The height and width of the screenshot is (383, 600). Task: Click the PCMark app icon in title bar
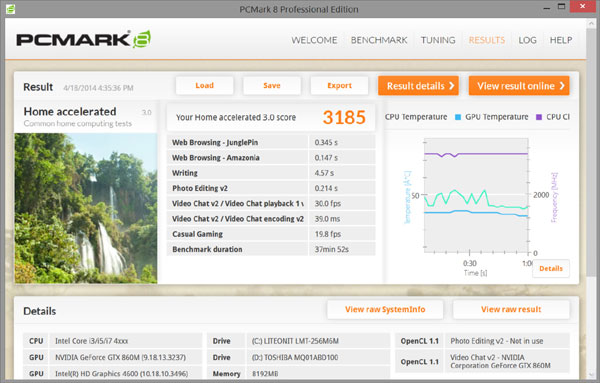click(10, 8)
